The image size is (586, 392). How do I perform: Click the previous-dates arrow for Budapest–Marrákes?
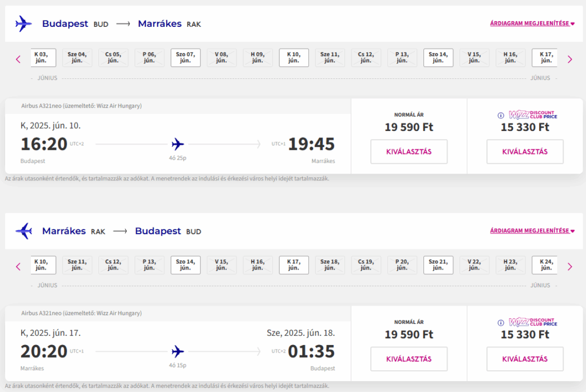pos(18,59)
